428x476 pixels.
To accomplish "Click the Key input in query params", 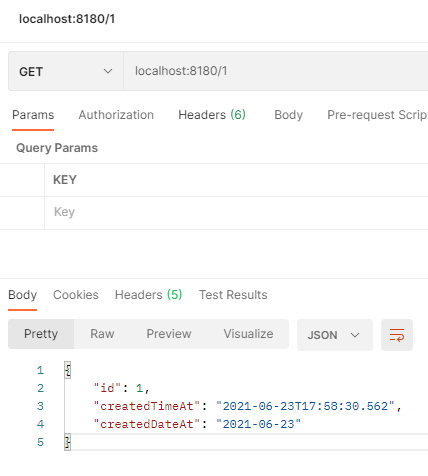I will click(x=236, y=212).
